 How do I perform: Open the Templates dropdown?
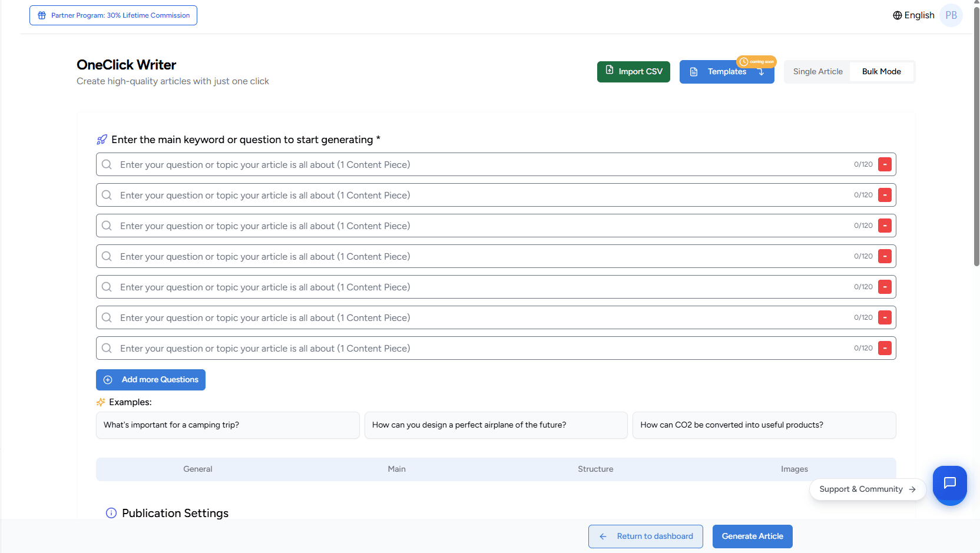(726, 72)
